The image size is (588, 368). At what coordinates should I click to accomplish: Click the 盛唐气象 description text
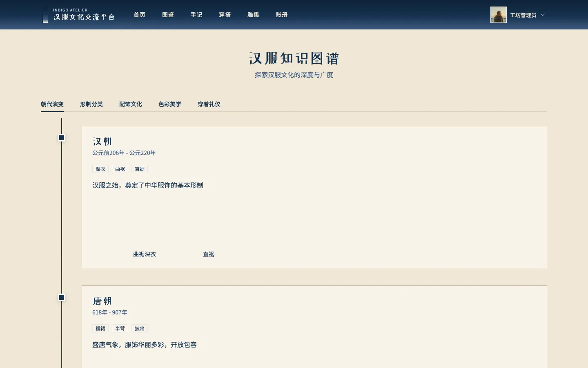pos(145,345)
